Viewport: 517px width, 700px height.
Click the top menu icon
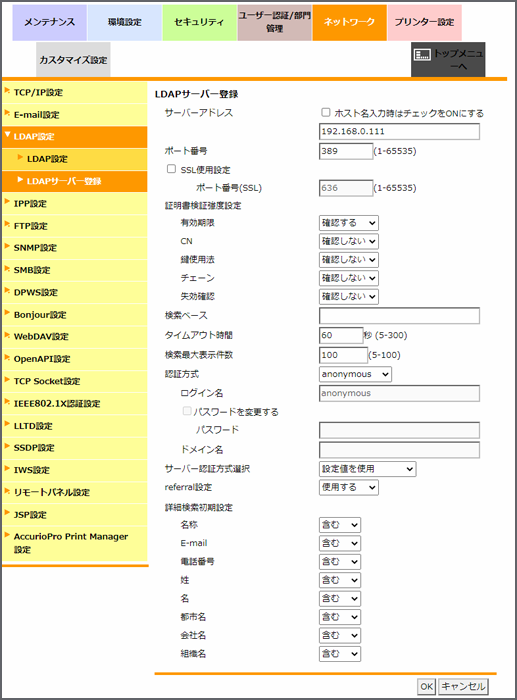click(422, 55)
